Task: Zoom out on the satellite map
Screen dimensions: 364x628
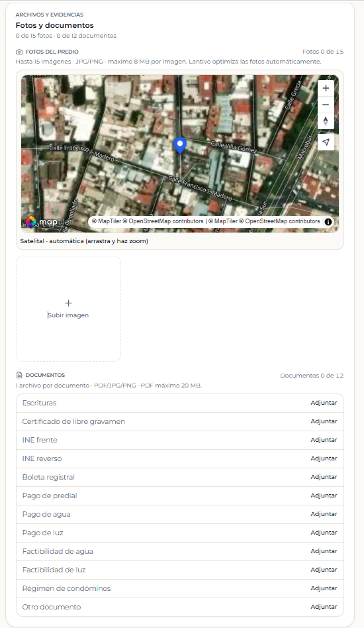Action: coord(326,105)
